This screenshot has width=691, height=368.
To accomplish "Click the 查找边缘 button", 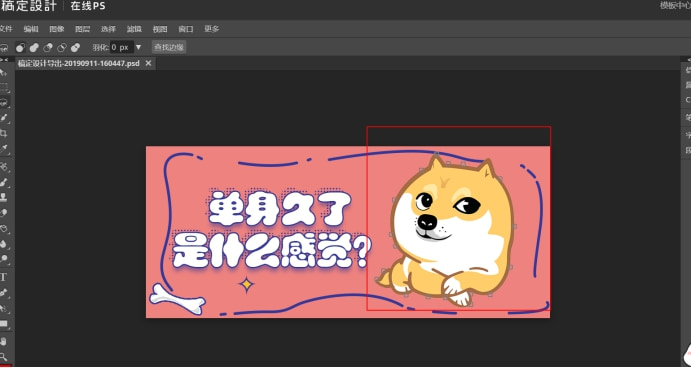I will click(x=169, y=47).
